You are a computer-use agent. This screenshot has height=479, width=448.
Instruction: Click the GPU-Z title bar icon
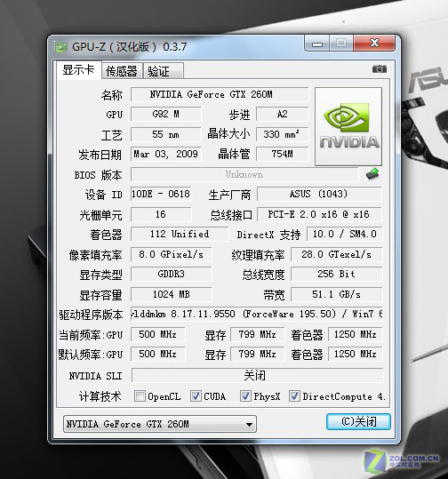60,47
